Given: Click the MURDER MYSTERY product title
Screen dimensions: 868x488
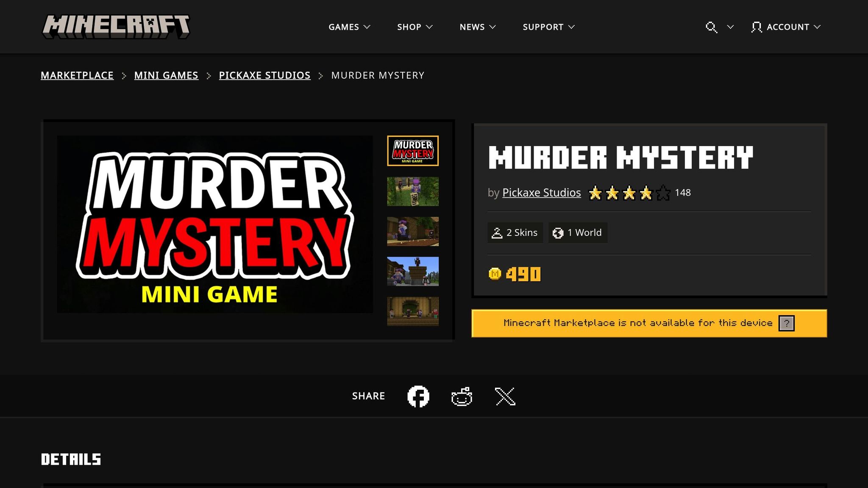Looking at the screenshot, I should (621, 157).
